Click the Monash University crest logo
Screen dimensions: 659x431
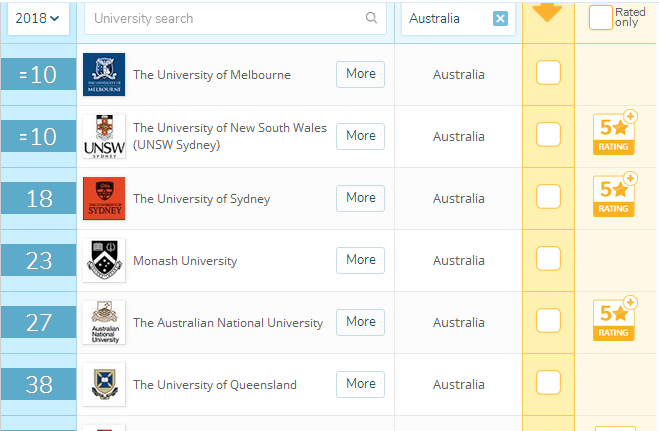coord(104,261)
